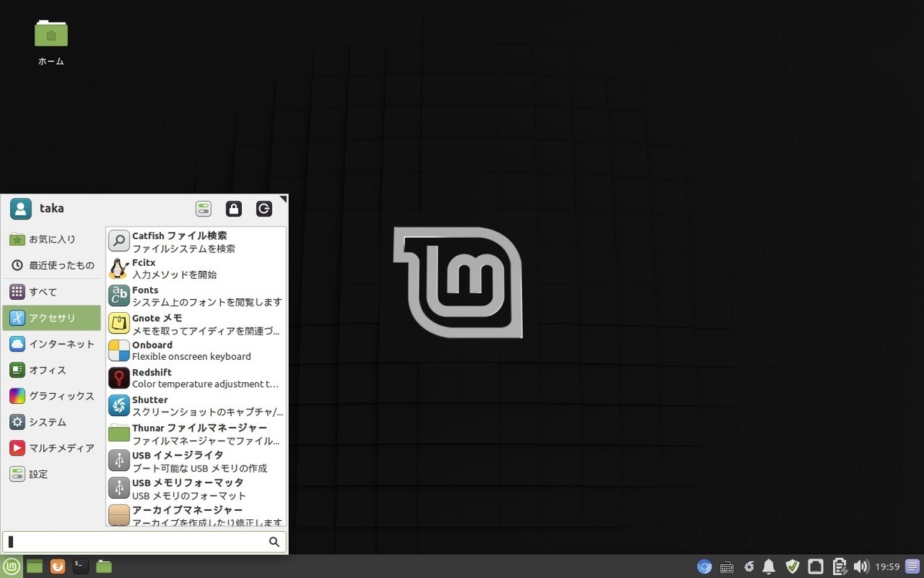Open Firefox from the taskbar

pos(57,566)
